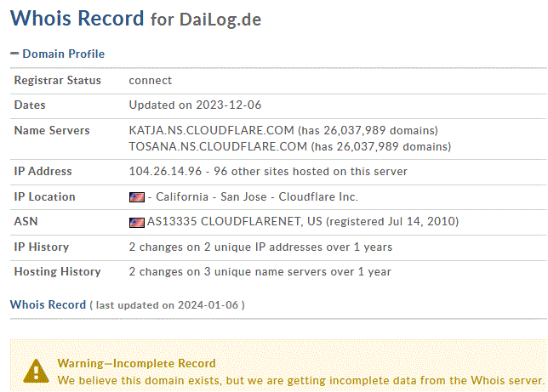Click the IP Location label
Viewport: 548px width, 392px height.
click(44, 196)
